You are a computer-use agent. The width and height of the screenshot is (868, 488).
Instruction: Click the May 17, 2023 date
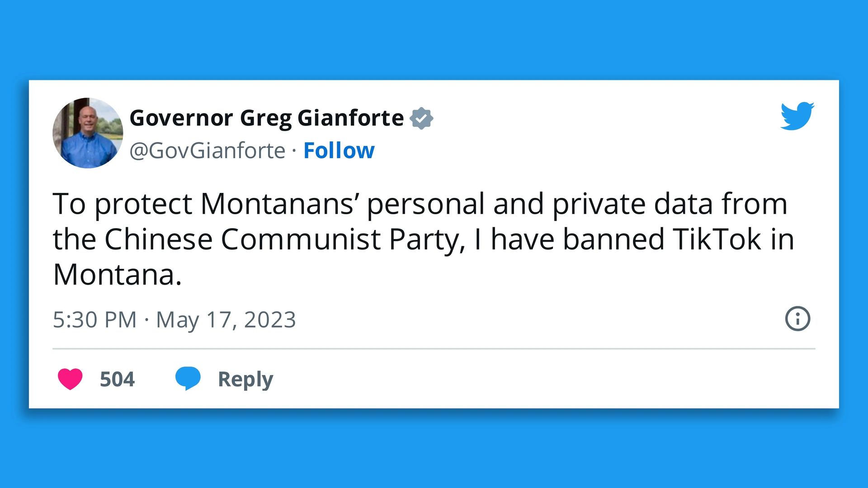226,320
